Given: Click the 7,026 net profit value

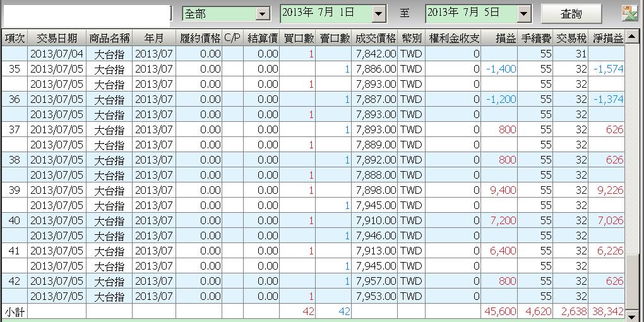Looking at the screenshot, I should (x=611, y=220).
